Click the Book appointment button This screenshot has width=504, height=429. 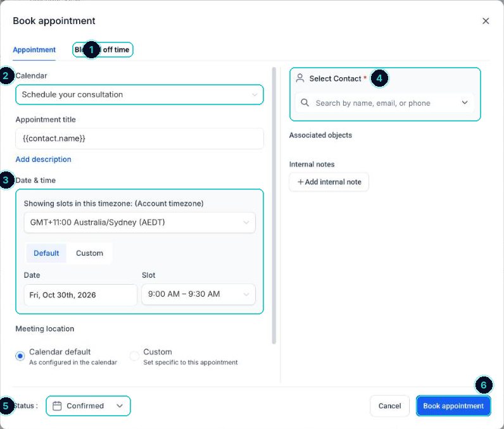click(453, 406)
